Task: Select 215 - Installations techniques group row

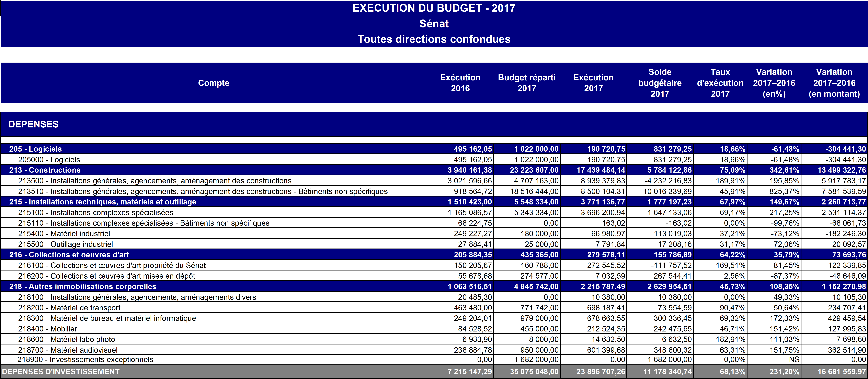Action: pos(102,202)
